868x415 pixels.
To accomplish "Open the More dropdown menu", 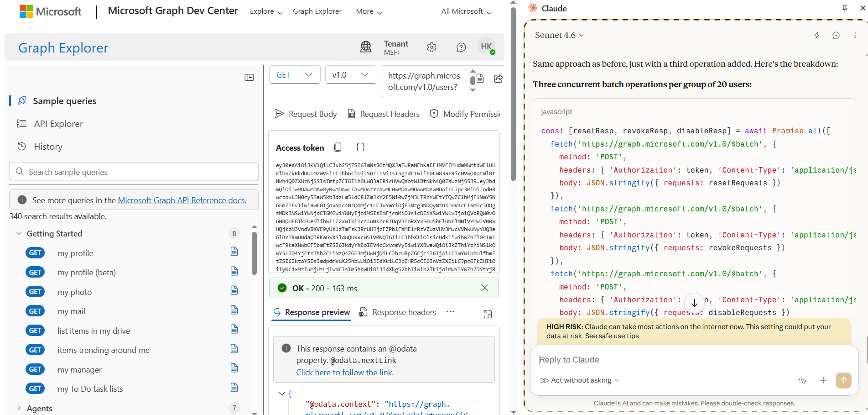I will [369, 11].
